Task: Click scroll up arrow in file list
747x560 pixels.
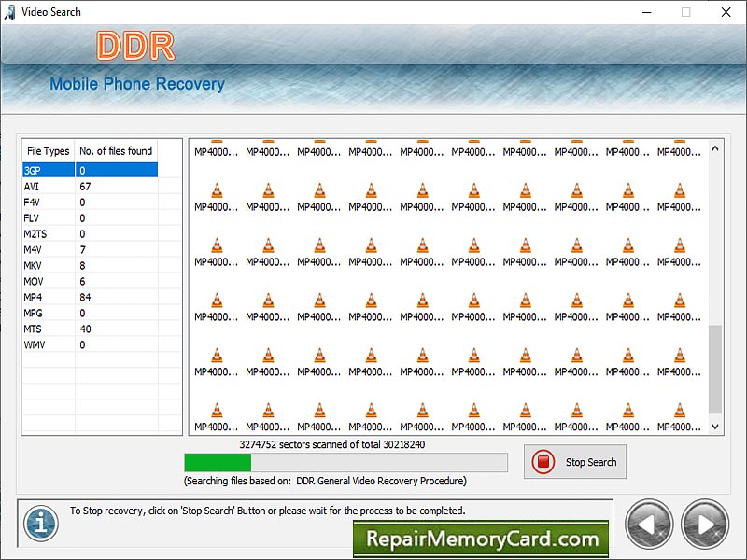Action: tap(715, 148)
